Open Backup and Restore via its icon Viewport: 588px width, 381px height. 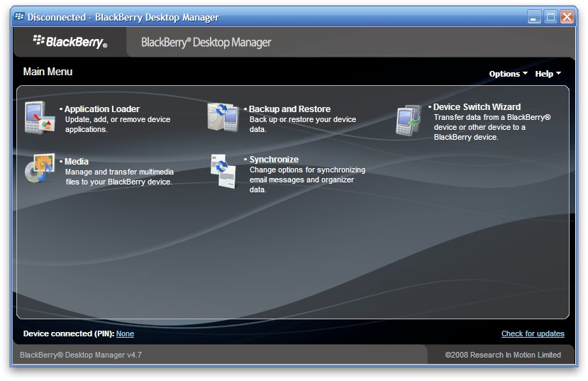[222, 117]
